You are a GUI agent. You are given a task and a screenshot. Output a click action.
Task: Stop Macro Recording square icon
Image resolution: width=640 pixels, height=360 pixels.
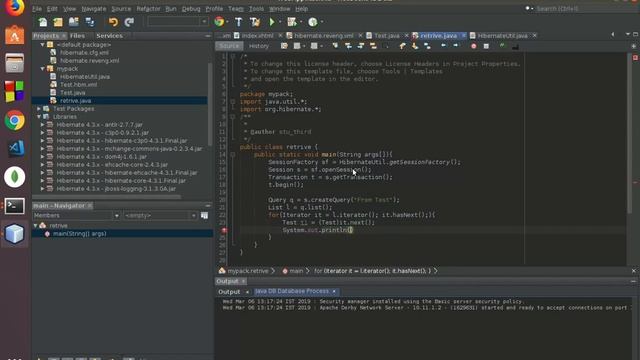[486, 46]
